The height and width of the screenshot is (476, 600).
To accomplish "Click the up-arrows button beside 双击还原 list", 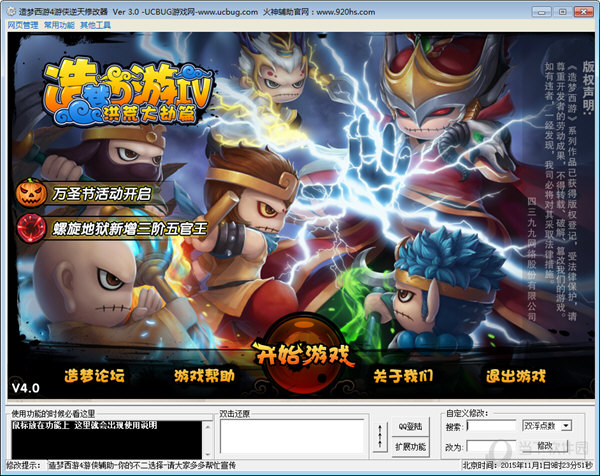I will coord(380,436).
